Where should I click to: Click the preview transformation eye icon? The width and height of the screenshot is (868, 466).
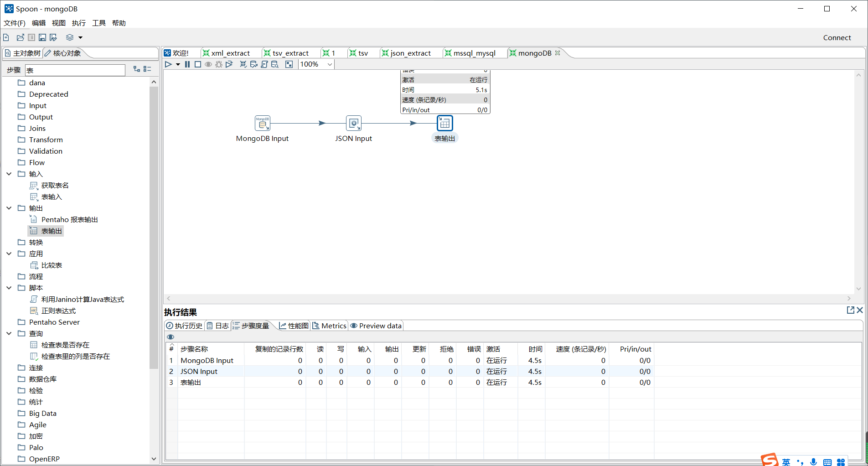click(208, 64)
